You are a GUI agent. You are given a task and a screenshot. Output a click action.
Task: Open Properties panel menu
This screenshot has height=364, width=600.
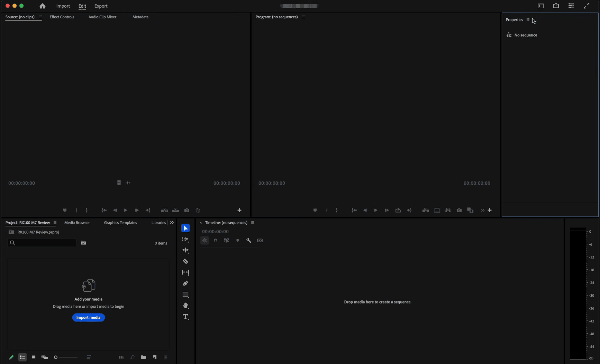click(528, 20)
